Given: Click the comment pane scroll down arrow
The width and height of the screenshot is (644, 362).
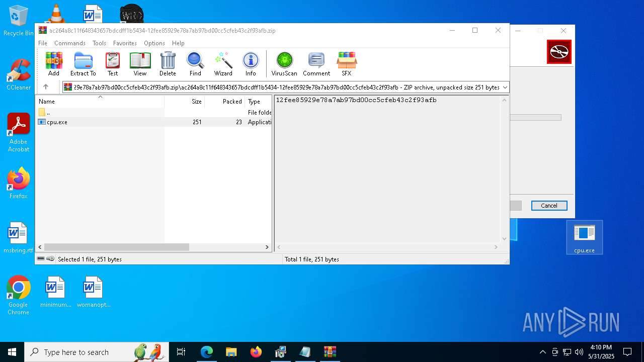Looking at the screenshot, I should click(505, 239).
